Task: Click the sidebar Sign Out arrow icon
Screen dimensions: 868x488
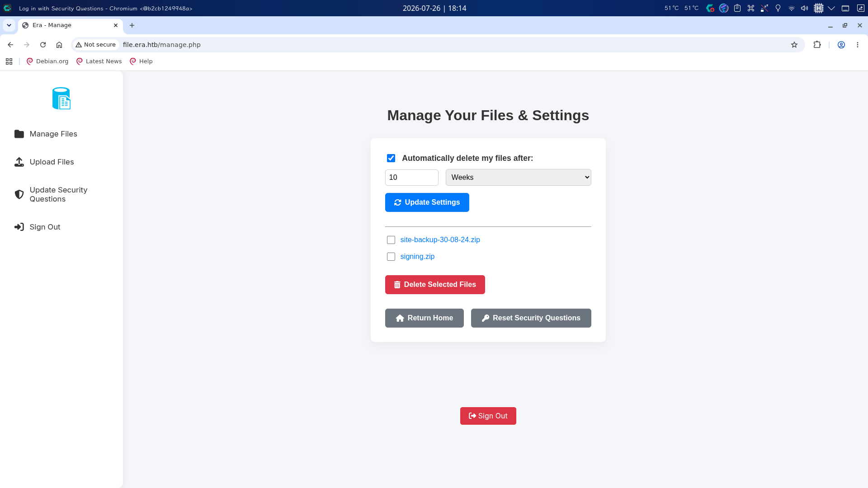Action: point(19,227)
